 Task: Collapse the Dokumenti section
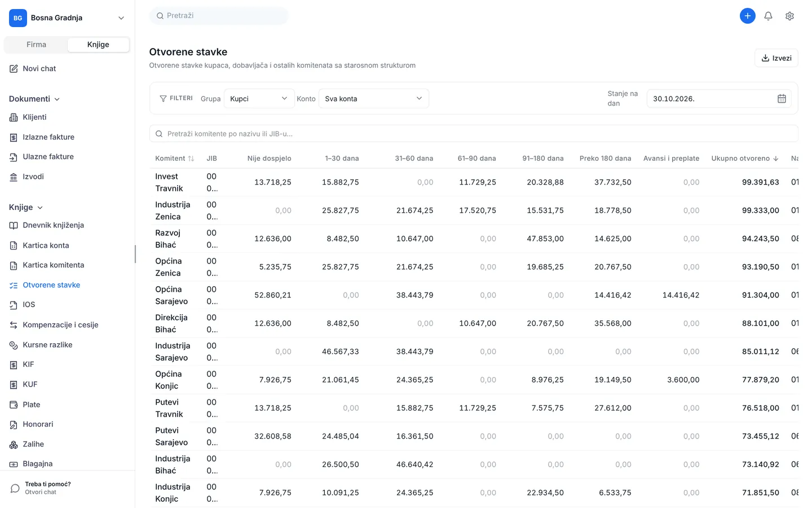click(34, 99)
